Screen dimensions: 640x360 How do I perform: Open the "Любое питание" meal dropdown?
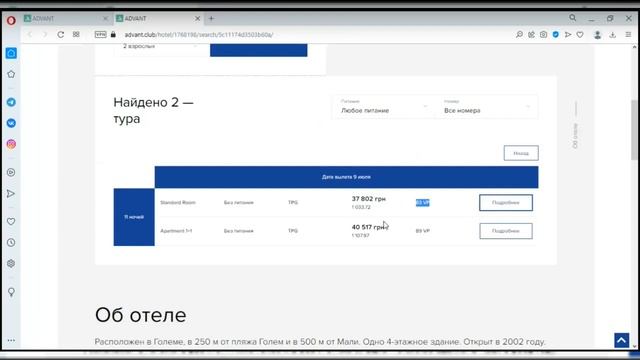(x=384, y=108)
